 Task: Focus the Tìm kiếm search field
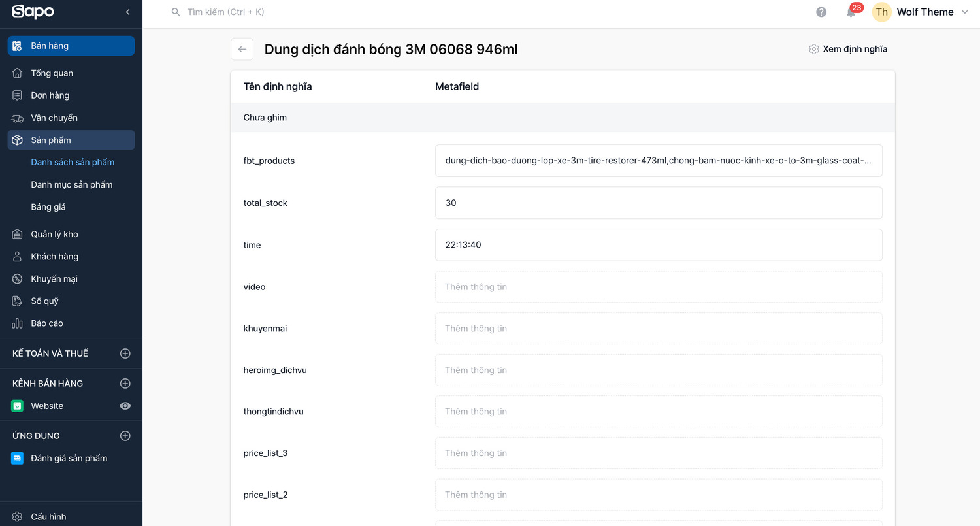[x=226, y=12]
